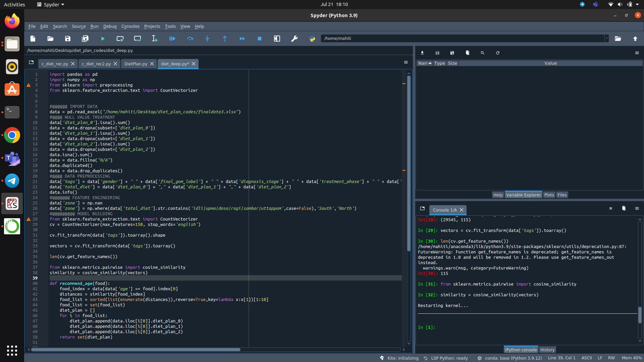
Task: Open the Consoles menu
Action: click(x=130, y=26)
